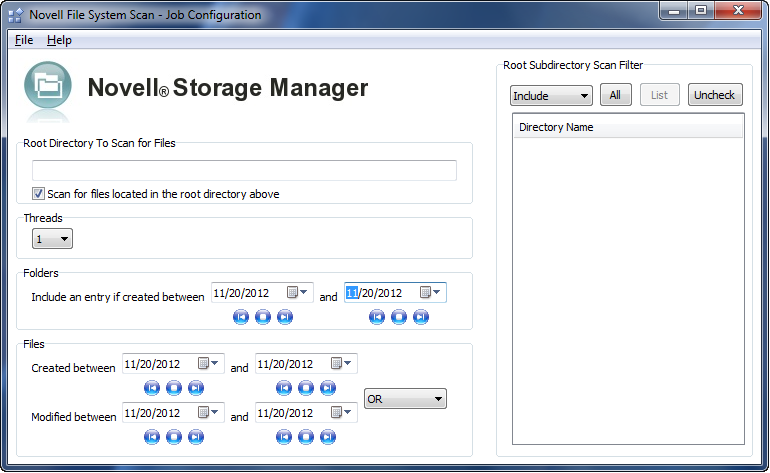770x473 pixels.
Task: Open the Include filter mode dropdown
Action: coord(551,95)
